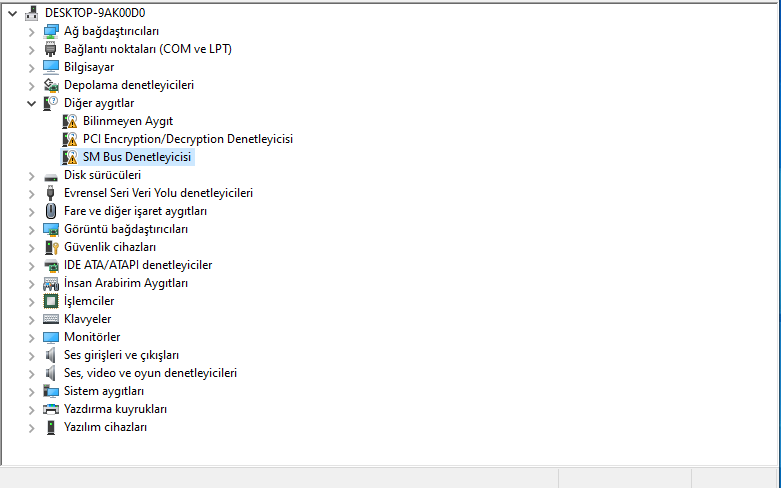Click the Evrensel Seri Veri Yolu USB icon
Image resolution: width=781 pixels, height=488 pixels.
click(50, 193)
